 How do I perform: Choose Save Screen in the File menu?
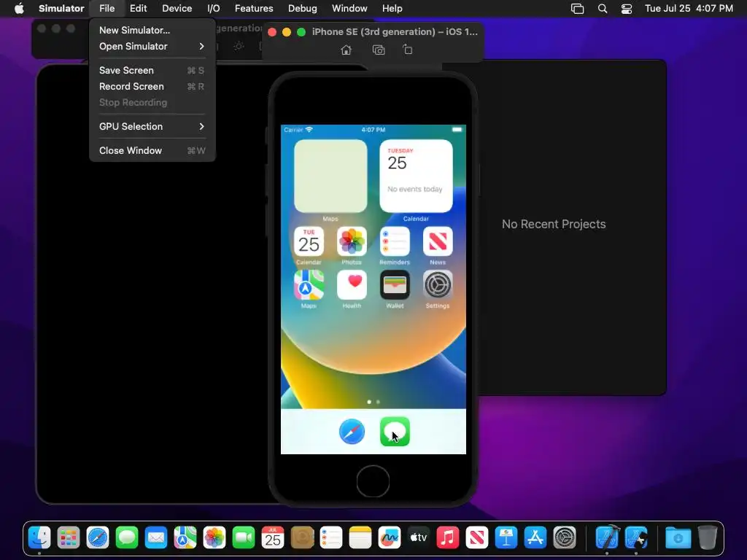pyautogui.click(x=152, y=70)
